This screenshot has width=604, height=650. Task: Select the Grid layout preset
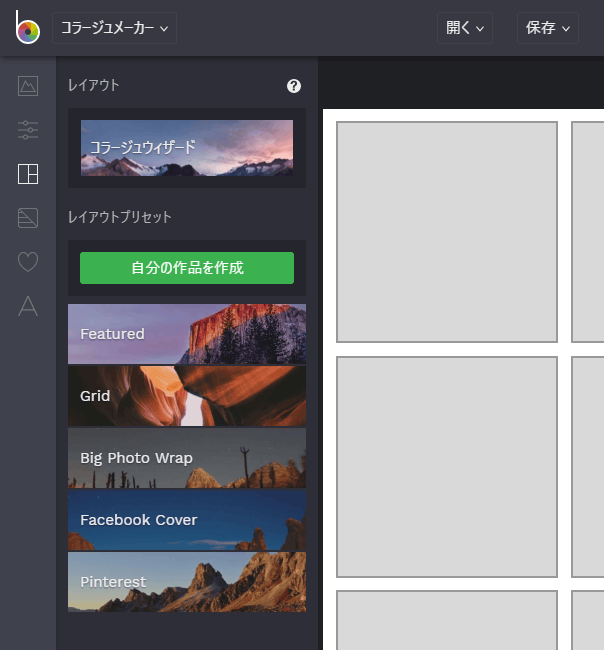pyautogui.click(x=187, y=396)
